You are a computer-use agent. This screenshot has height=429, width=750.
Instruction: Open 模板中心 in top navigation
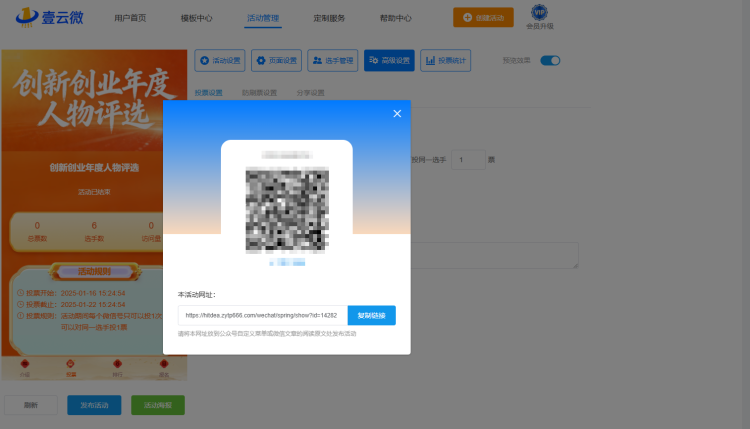pos(196,18)
